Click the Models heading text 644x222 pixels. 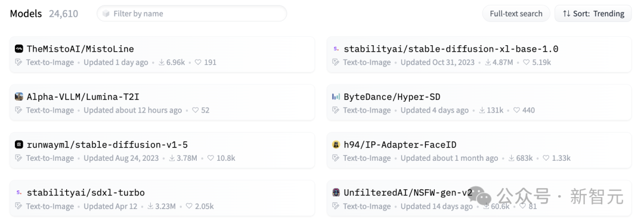[x=26, y=14]
